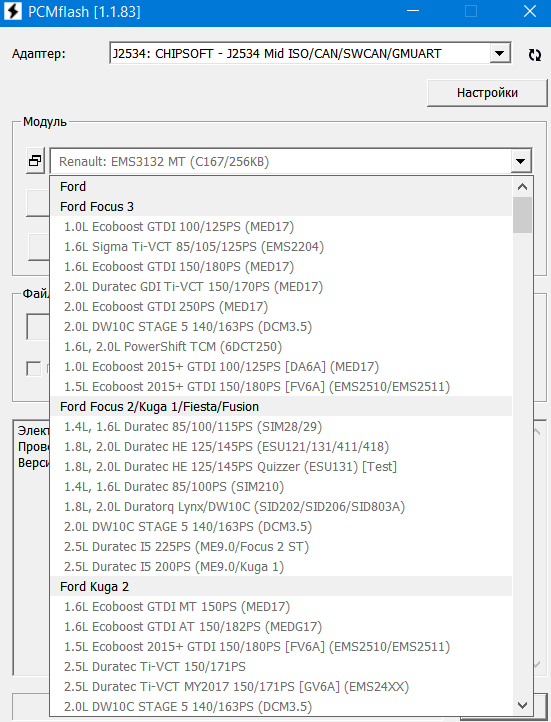Screen dimensions: 551x722
Task: Choose 1.6L Sigma Ti-VCT 85/105/125PS (EMS2204)
Action: click(x=281, y=247)
